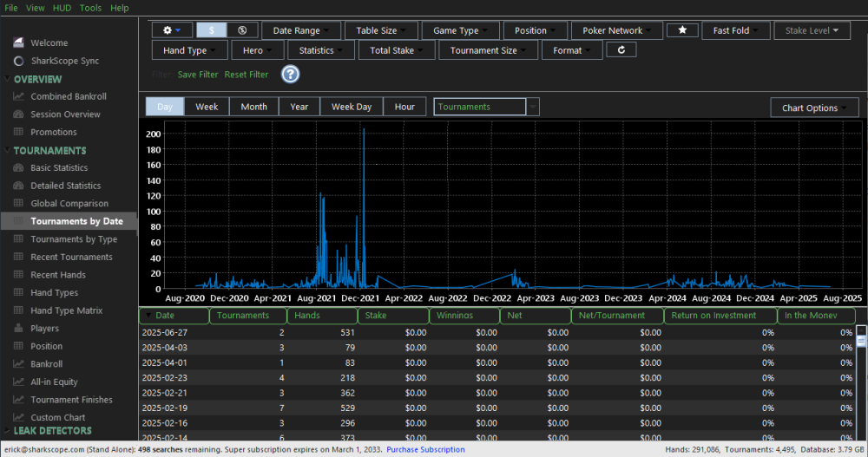The image size is (868, 457).
Task: Click the star favorites filter icon
Action: (x=682, y=30)
